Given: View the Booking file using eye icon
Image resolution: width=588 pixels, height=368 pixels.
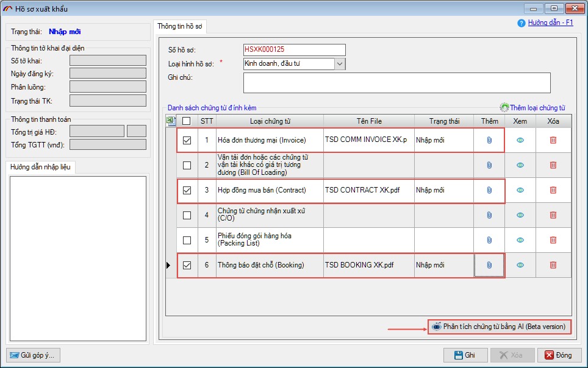Looking at the screenshot, I should click(x=520, y=265).
